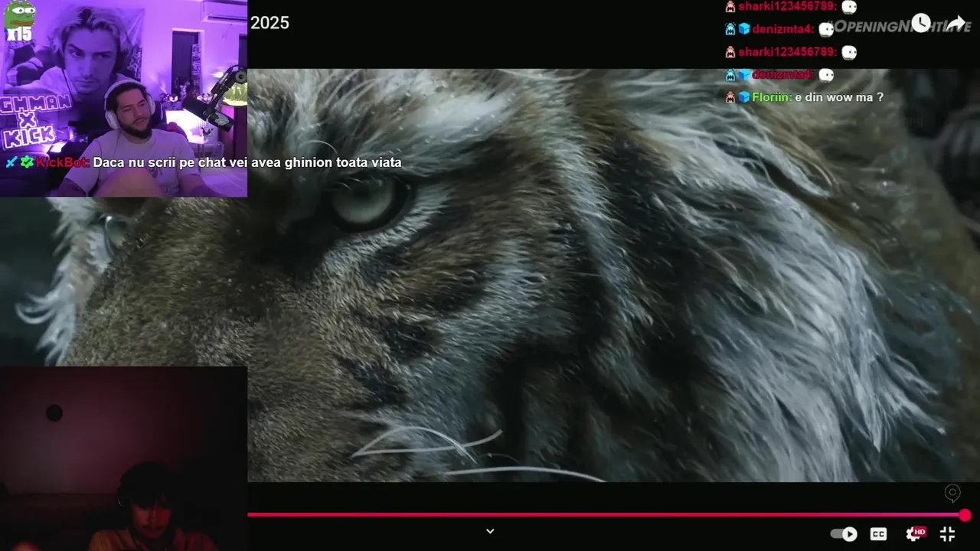This screenshot has width=980, height=551.
Task: Toggle the autoplay switch
Action: [844, 534]
